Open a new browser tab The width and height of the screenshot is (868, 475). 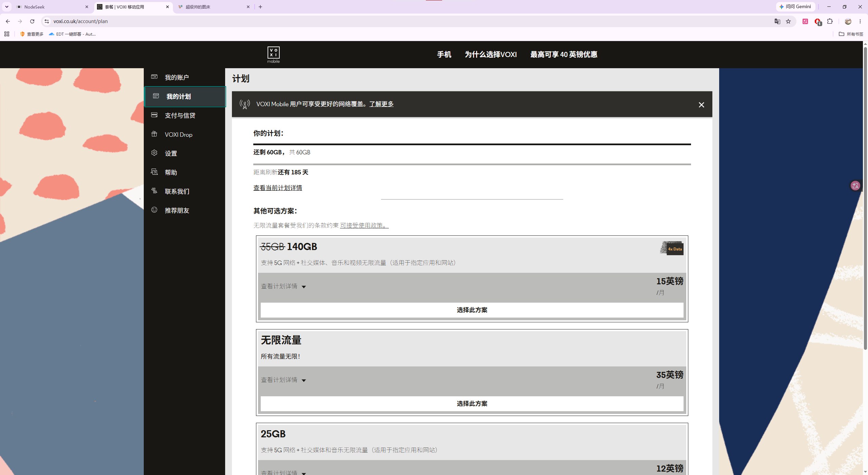tap(260, 7)
